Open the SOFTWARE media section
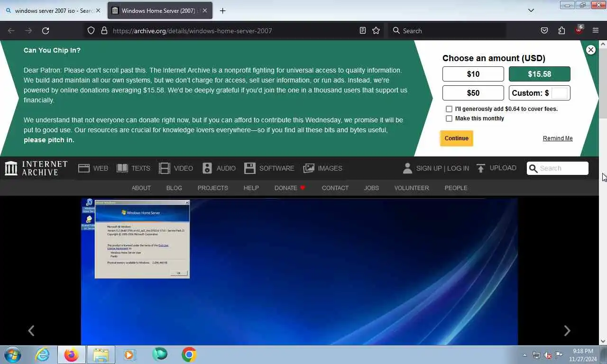This screenshot has height=364, width=607. coord(269,168)
